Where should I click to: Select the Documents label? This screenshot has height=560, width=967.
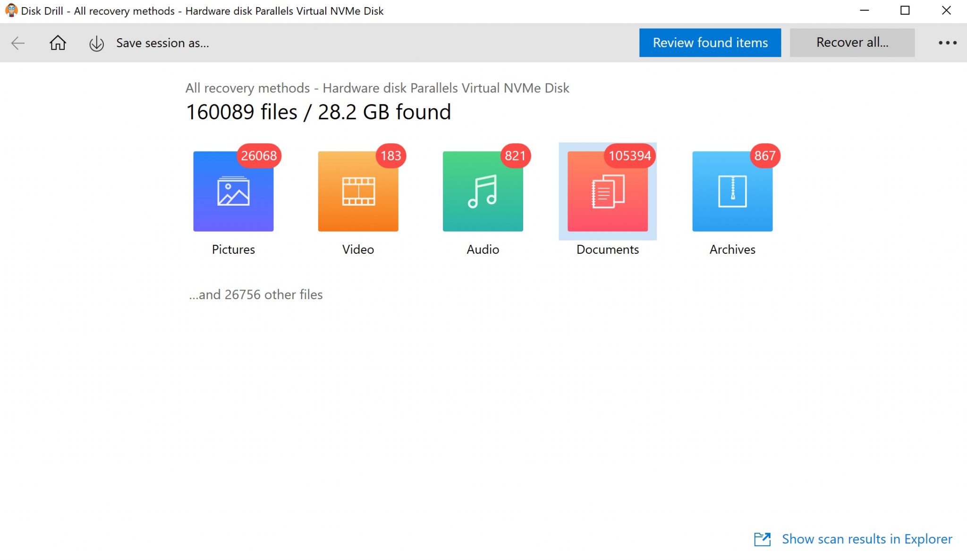pos(608,250)
